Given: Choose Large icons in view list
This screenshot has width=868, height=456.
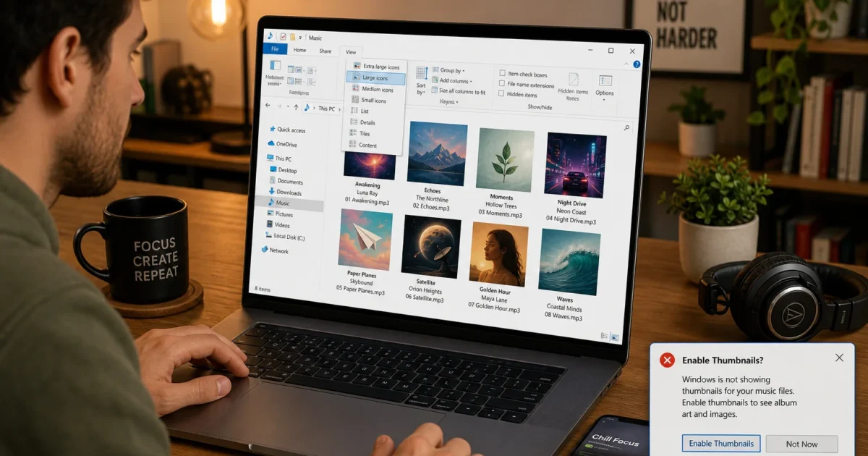Looking at the screenshot, I should 375,78.
